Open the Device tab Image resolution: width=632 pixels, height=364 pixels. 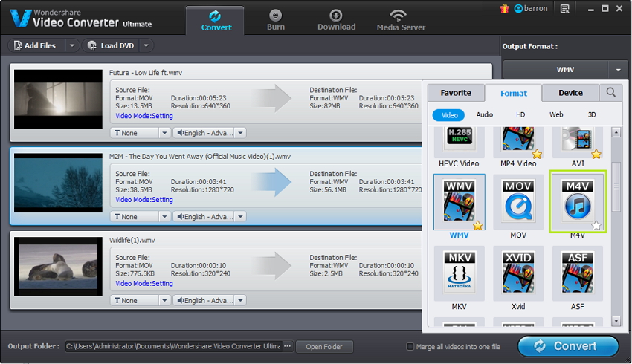point(570,93)
